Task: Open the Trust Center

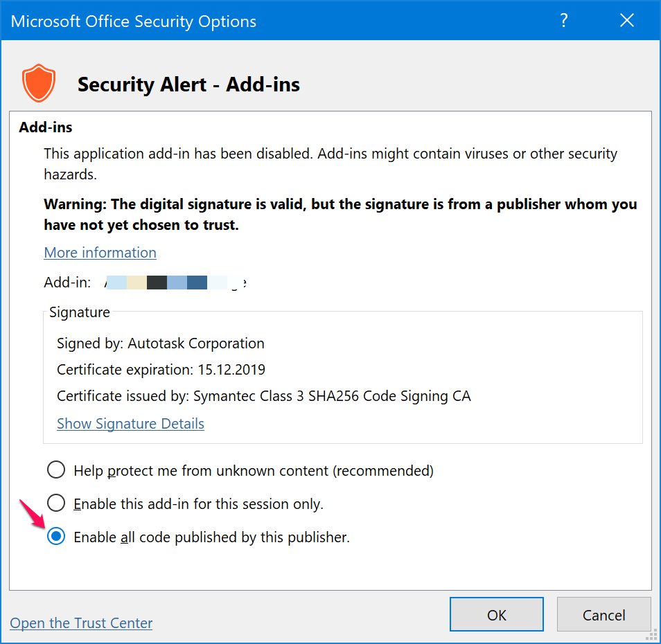Action: tap(80, 623)
